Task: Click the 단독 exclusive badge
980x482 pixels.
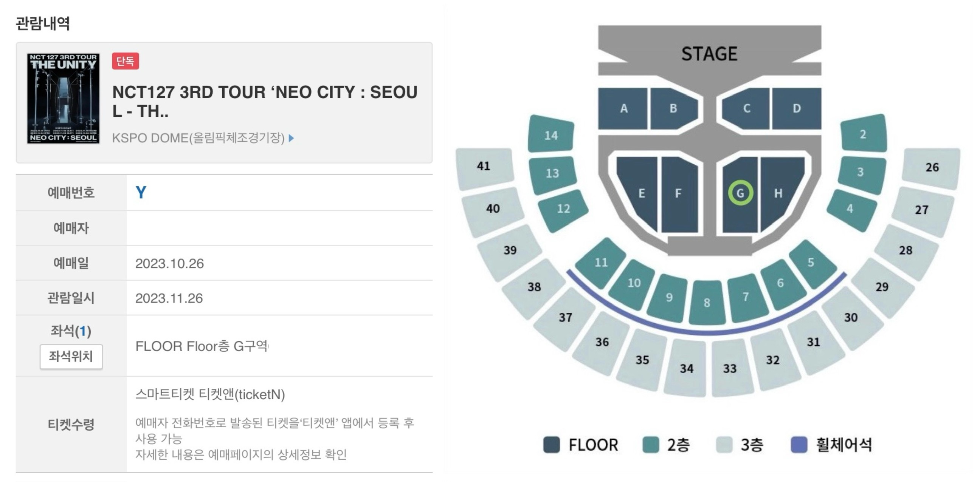Action: coord(126,61)
